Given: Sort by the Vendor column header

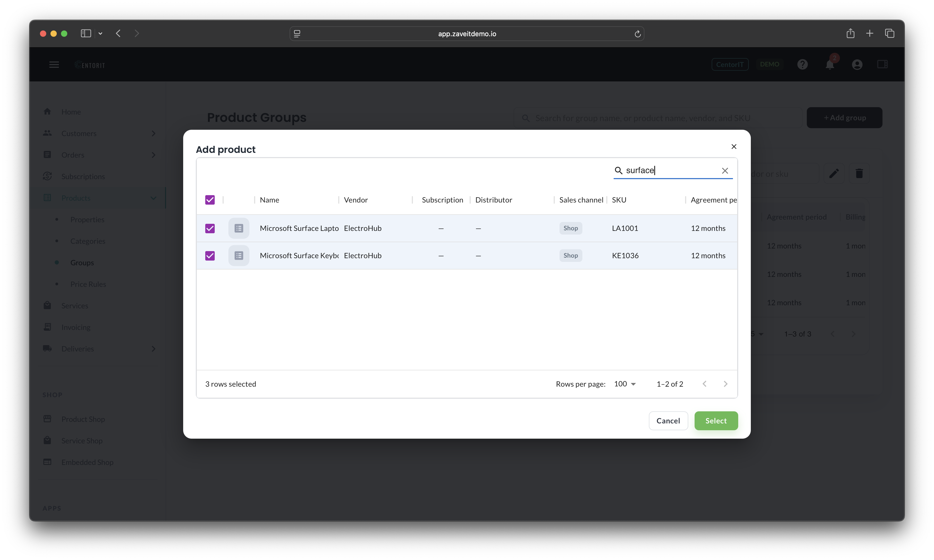Looking at the screenshot, I should 356,200.
